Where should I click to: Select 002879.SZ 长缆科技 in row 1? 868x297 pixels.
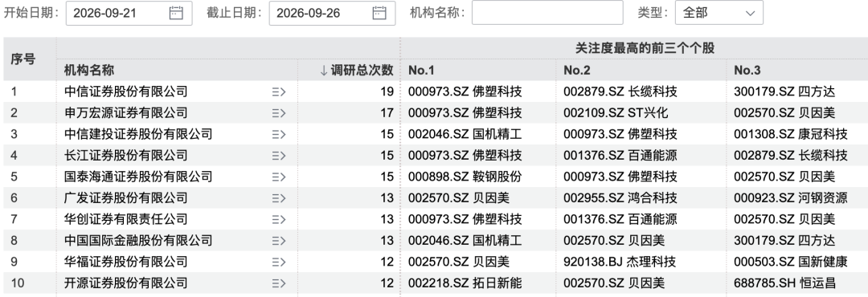[x=620, y=92]
